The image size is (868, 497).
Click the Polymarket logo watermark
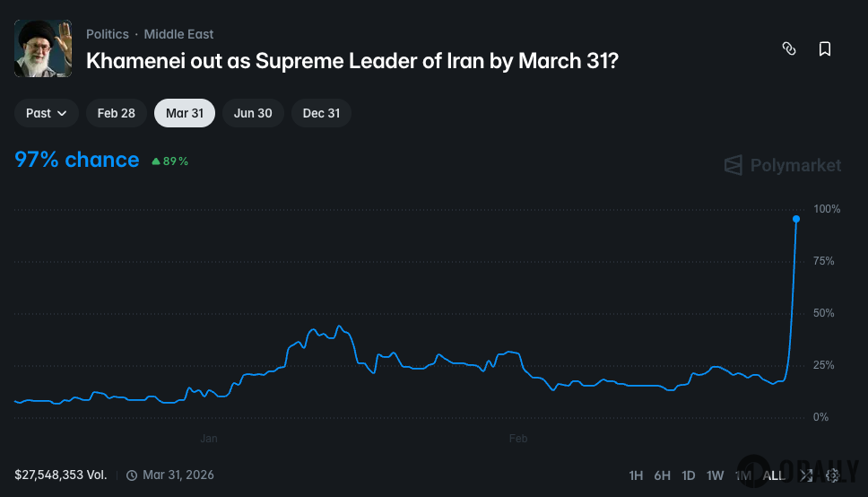tap(783, 165)
